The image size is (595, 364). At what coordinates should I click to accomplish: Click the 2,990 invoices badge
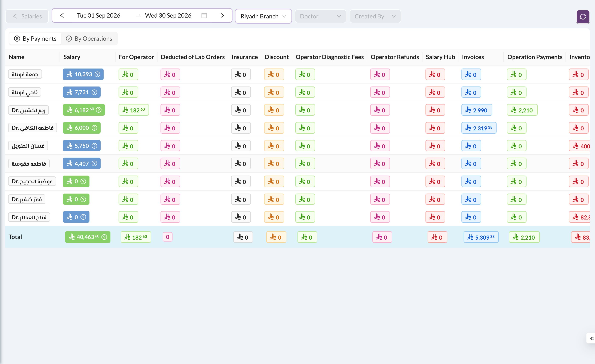click(x=476, y=110)
